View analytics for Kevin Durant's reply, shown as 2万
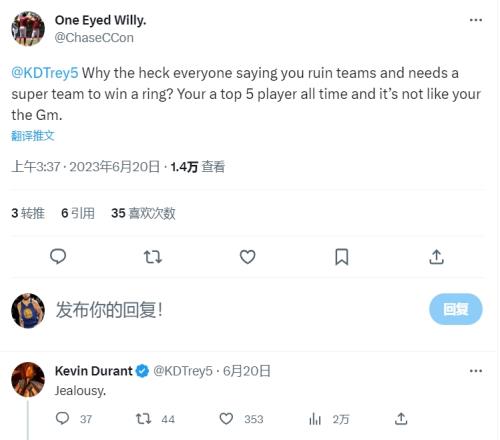The image size is (500, 440). (315, 419)
